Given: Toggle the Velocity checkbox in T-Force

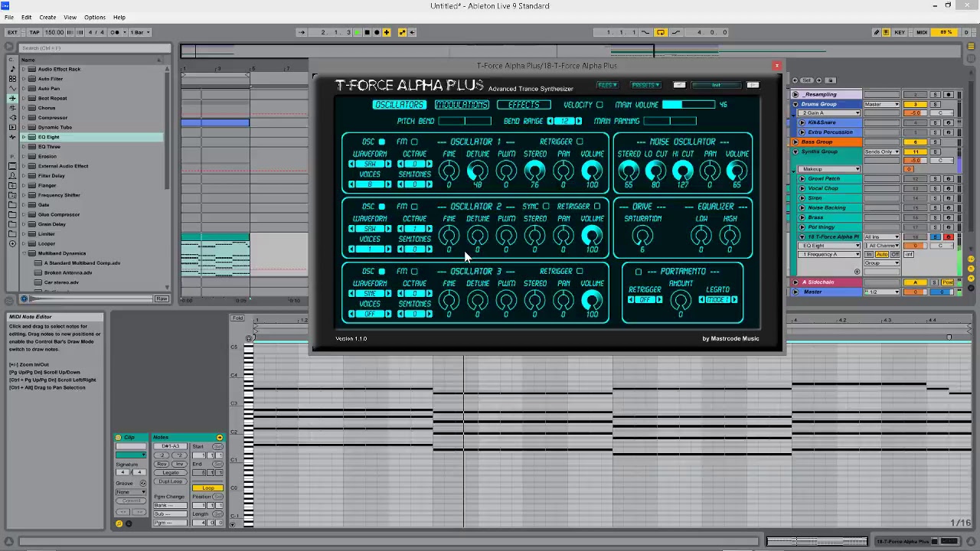Looking at the screenshot, I should tap(599, 105).
